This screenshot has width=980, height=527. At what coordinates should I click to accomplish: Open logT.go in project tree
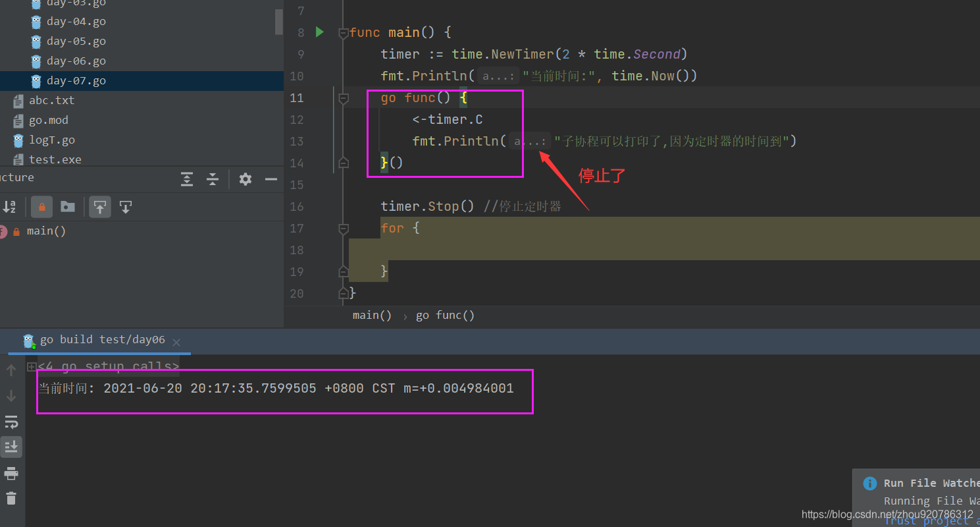click(x=52, y=140)
